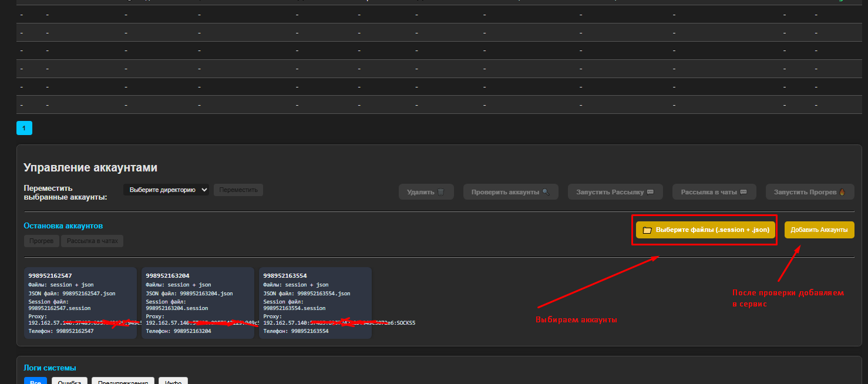Click flame icon on Запустить Прогрев
Viewport: 868px width, 384px height.
tap(842, 192)
